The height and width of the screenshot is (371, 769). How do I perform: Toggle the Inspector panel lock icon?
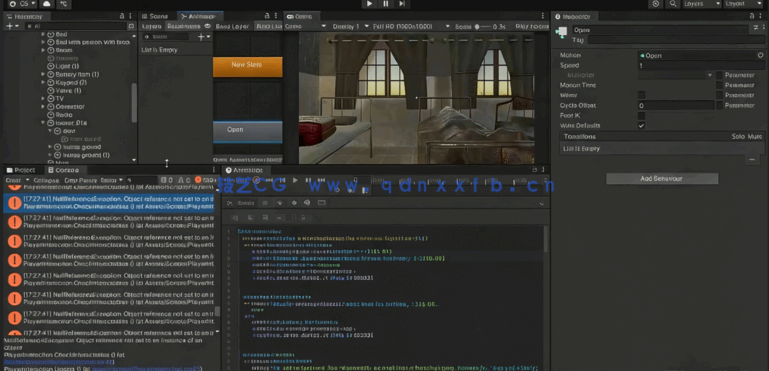click(x=752, y=16)
